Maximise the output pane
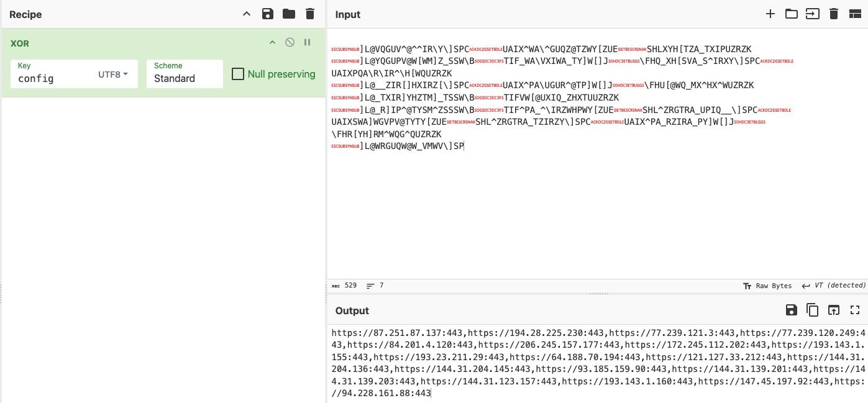868x403 pixels. click(x=854, y=310)
